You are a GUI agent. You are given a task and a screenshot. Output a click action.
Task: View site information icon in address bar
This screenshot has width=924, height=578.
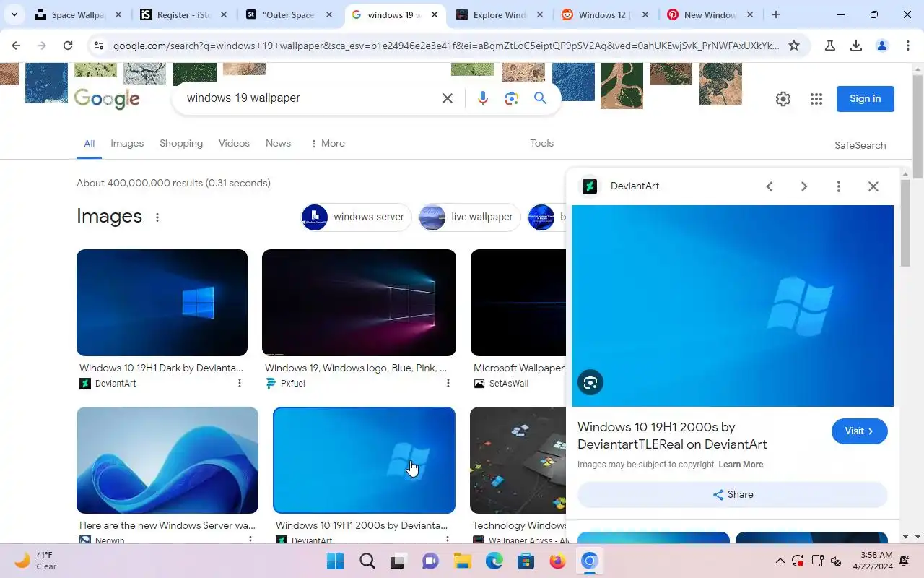click(x=99, y=46)
